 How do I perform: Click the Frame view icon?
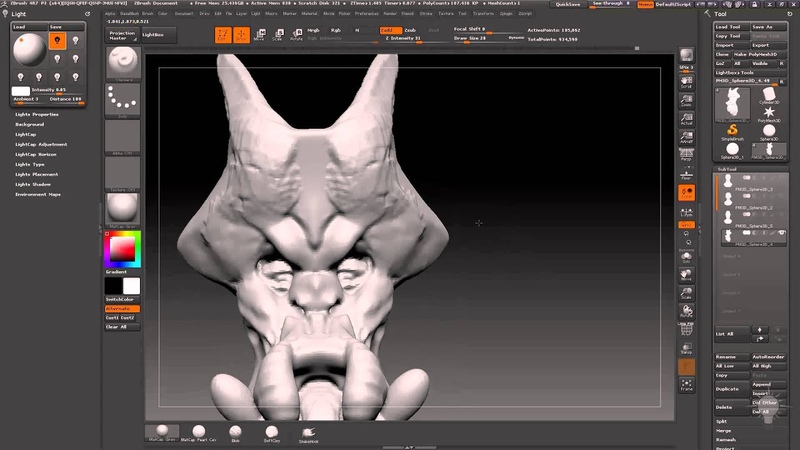click(x=686, y=385)
